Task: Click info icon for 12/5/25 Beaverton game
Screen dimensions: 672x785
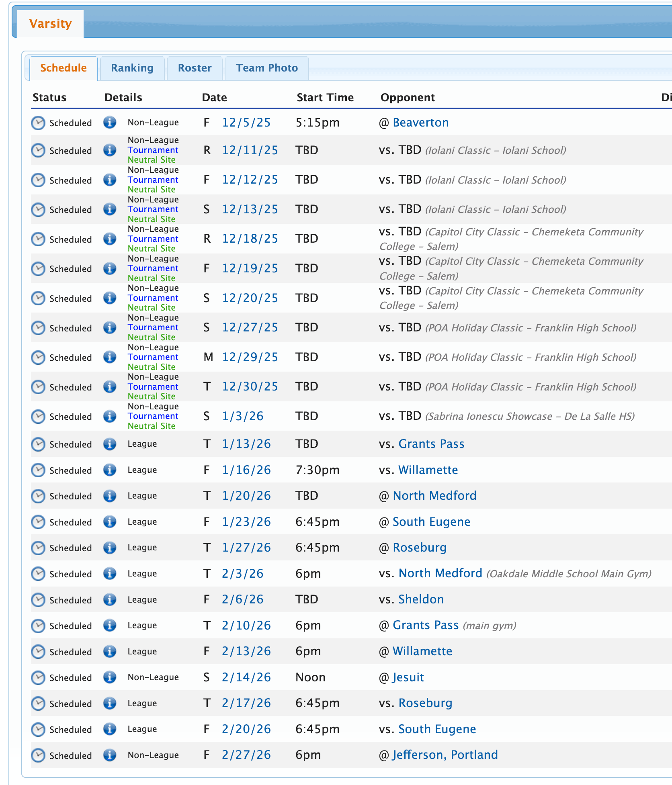Action: 109,123
